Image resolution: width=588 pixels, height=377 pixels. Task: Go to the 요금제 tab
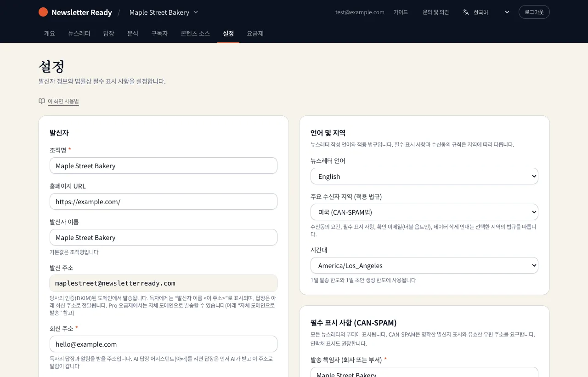pyautogui.click(x=255, y=33)
